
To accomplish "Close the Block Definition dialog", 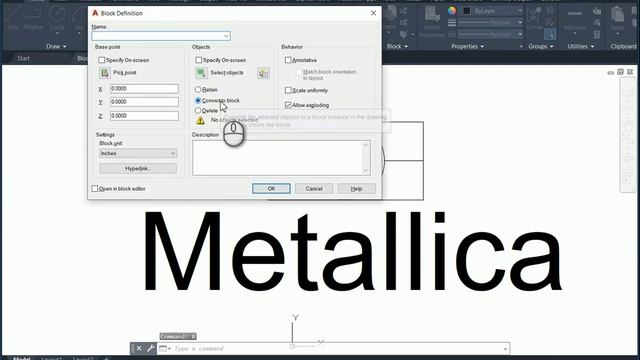I will pyautogui.click(x=373, y=13).
